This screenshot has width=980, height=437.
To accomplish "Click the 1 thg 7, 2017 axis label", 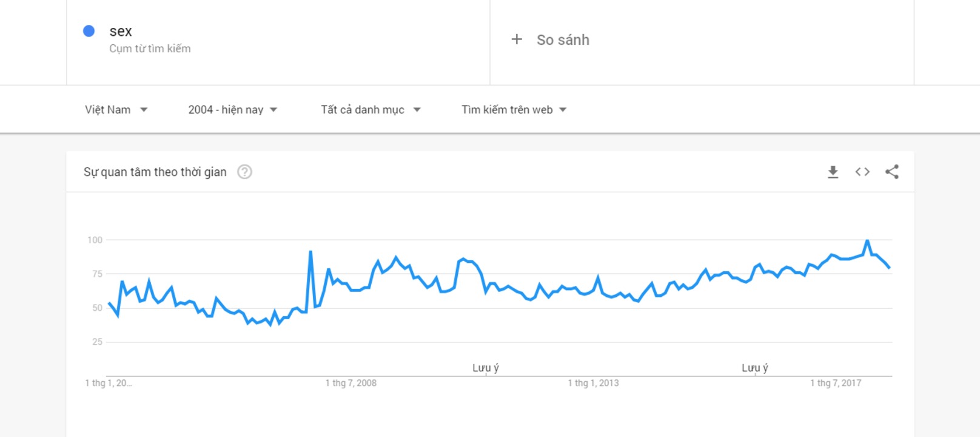I will (836, 383).
